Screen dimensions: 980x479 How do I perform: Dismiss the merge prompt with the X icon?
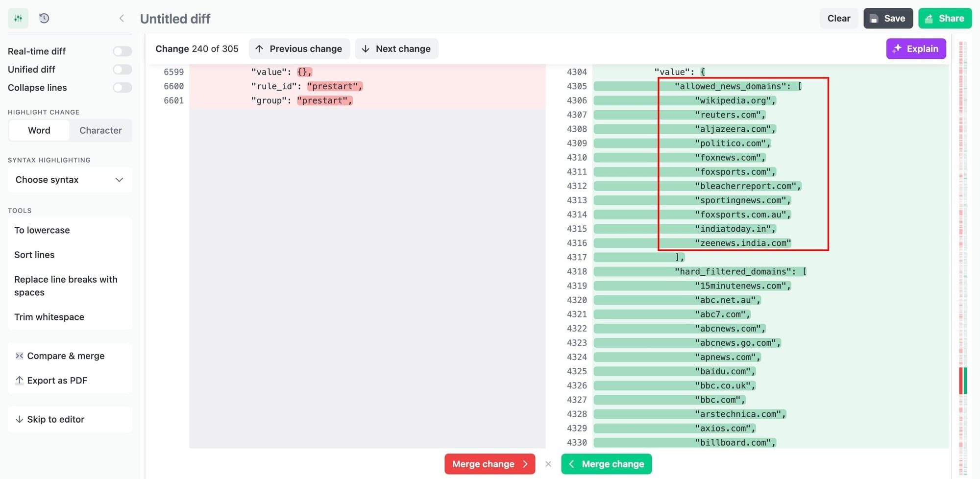coord(548,464)
